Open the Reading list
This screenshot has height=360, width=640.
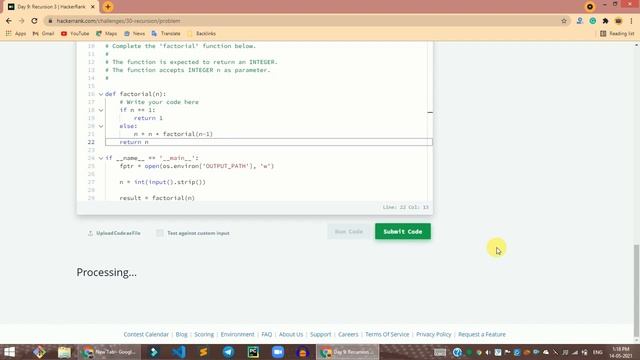tap(617, 33)
